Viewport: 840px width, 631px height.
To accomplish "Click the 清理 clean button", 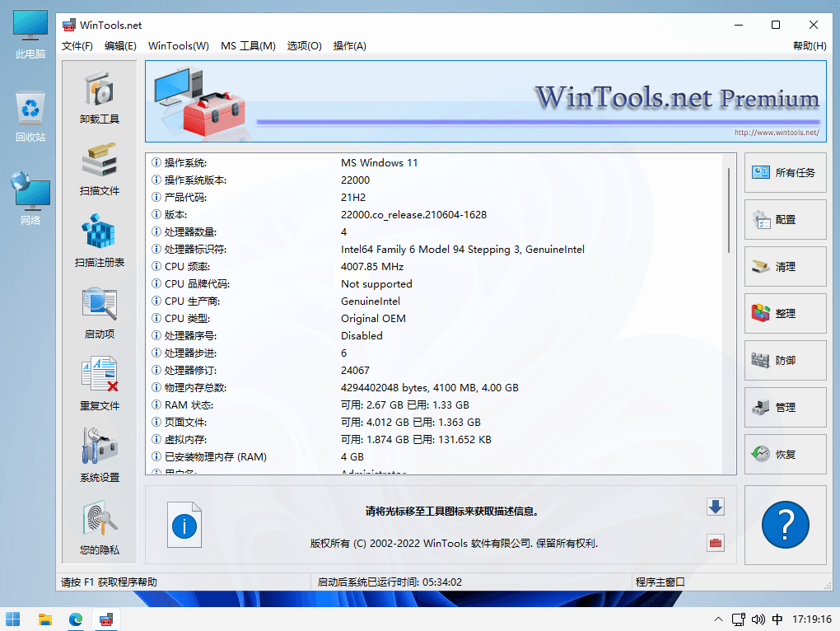I will [x=786, y=267].
